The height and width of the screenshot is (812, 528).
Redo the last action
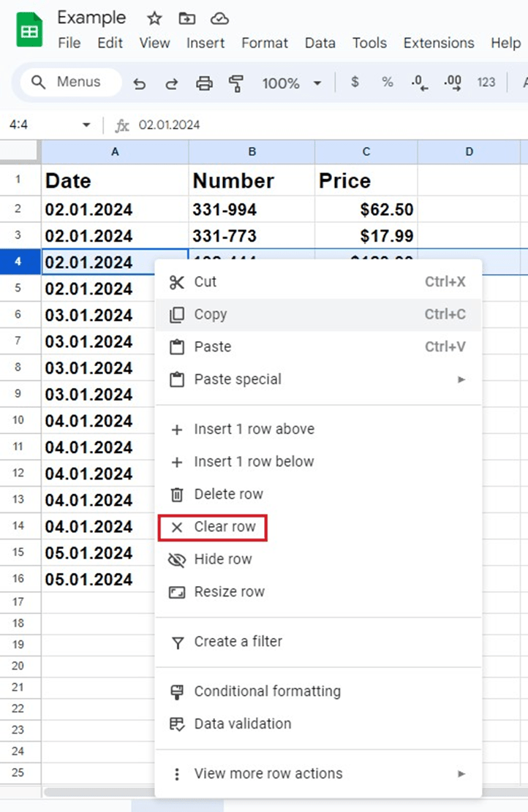click(171, 83)
